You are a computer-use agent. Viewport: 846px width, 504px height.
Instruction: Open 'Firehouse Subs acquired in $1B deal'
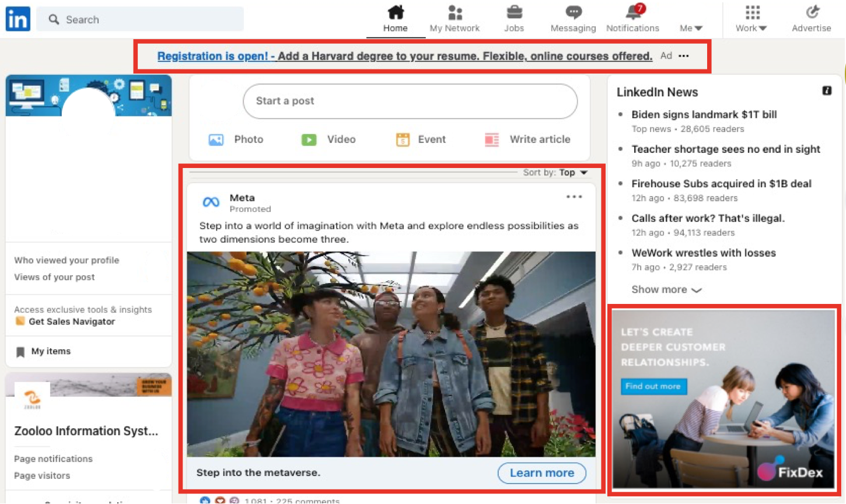coord(721,184)
